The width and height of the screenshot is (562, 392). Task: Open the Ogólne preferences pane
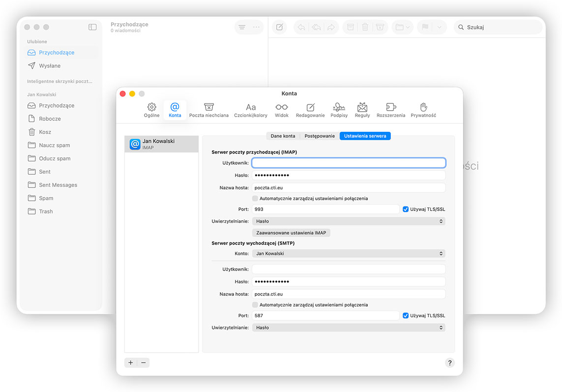[151, 109]
